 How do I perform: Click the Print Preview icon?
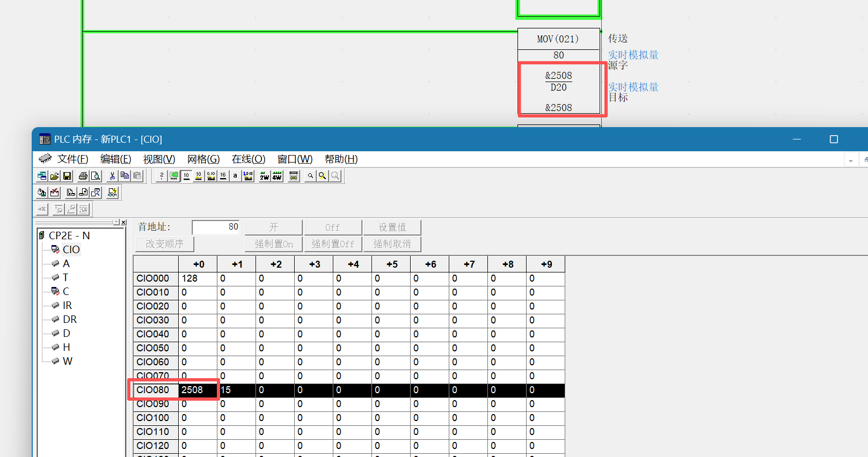[x=96, y=176]
